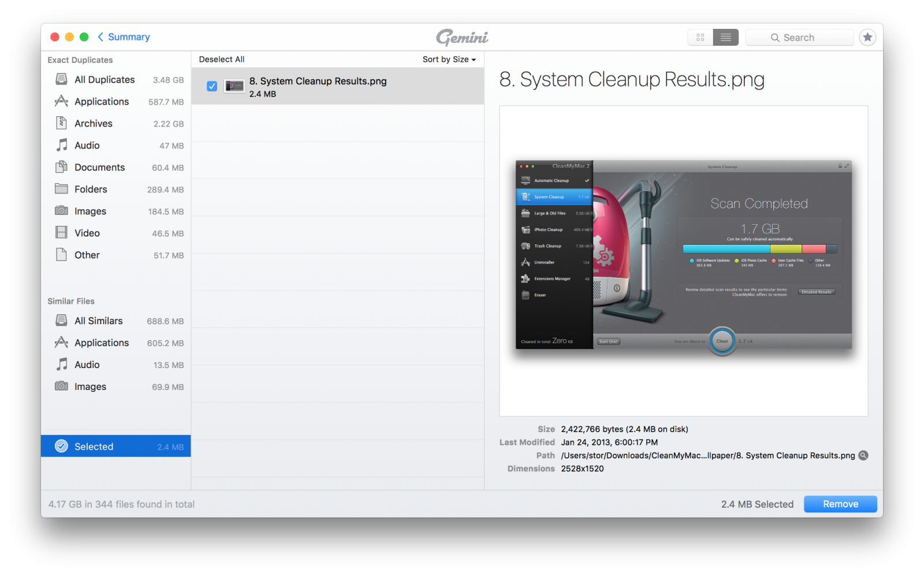The width and height of the screenshot is (924, 576).
Task: Click the Archives zip file icon
Action: click(x=61, y=123)
